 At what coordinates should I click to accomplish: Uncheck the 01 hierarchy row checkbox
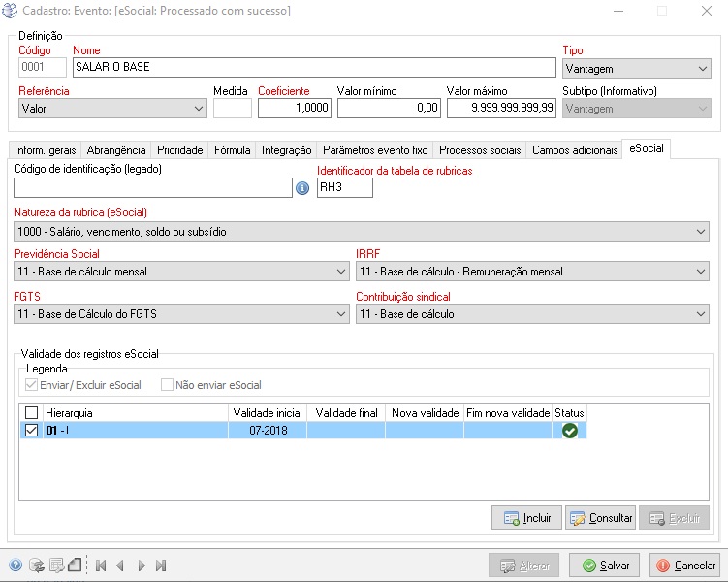[32, 431]
